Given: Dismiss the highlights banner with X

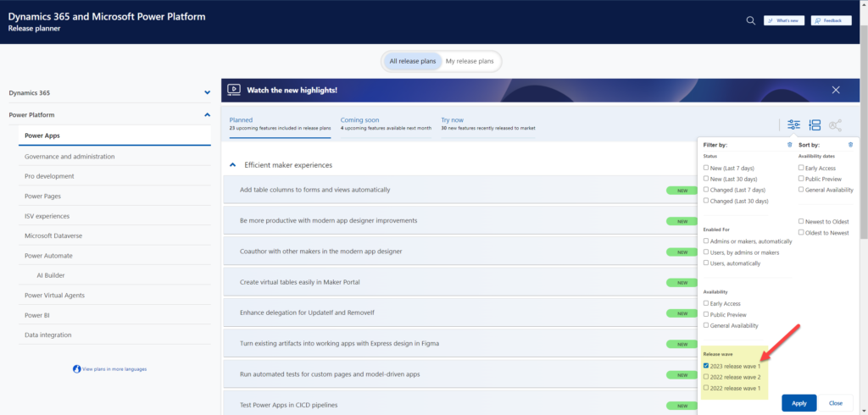Looking at the screenshot, I should [x=836, y=90].
